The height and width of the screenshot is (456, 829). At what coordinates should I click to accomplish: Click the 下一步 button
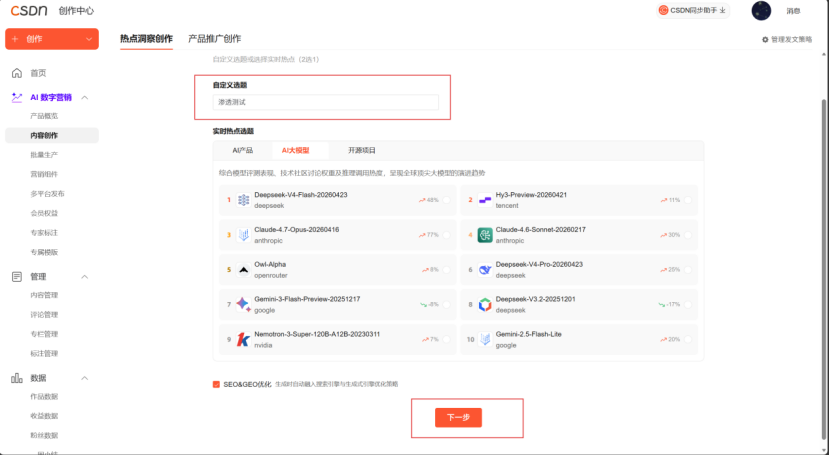pos(458,417)
